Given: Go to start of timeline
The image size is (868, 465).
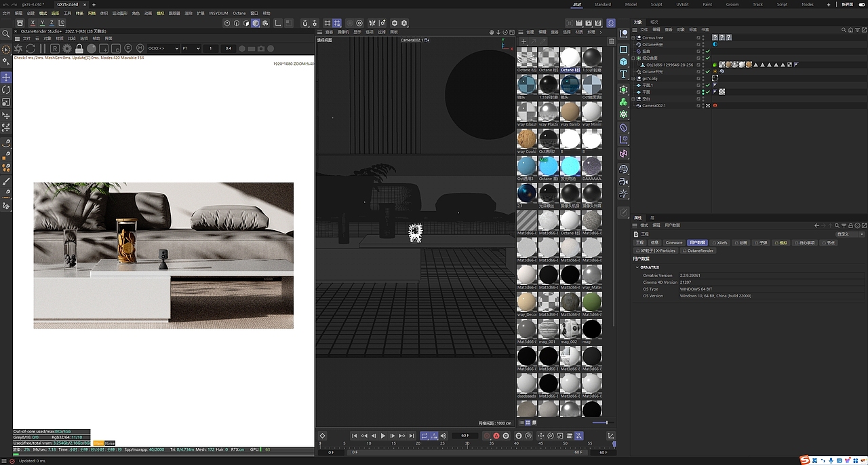Looking at the screenshot, I should coord(354,436).
